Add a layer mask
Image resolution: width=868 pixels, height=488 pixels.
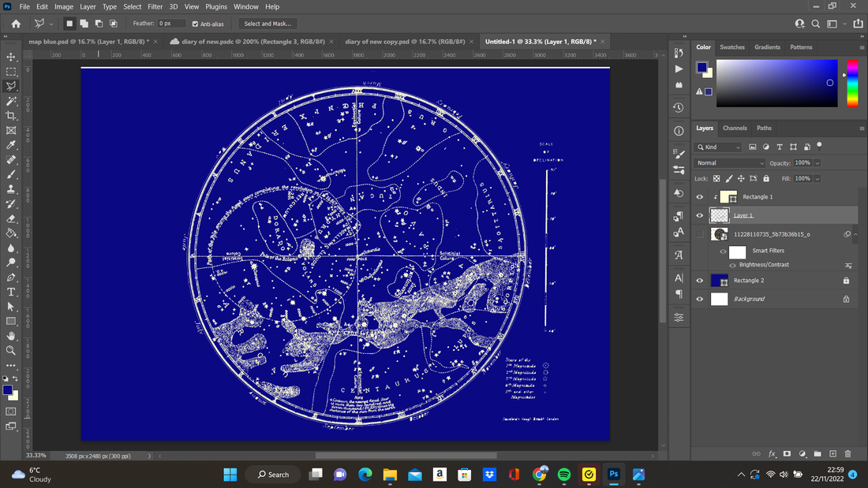[787, 453]
